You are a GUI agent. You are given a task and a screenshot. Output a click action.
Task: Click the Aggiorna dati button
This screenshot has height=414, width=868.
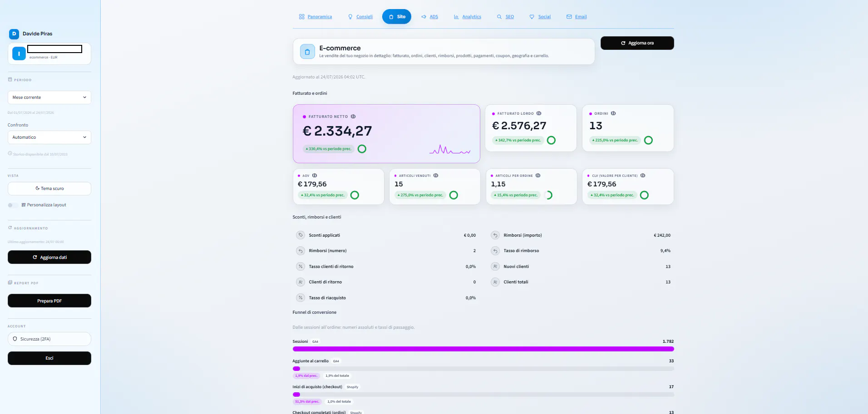tap(49, 257)
